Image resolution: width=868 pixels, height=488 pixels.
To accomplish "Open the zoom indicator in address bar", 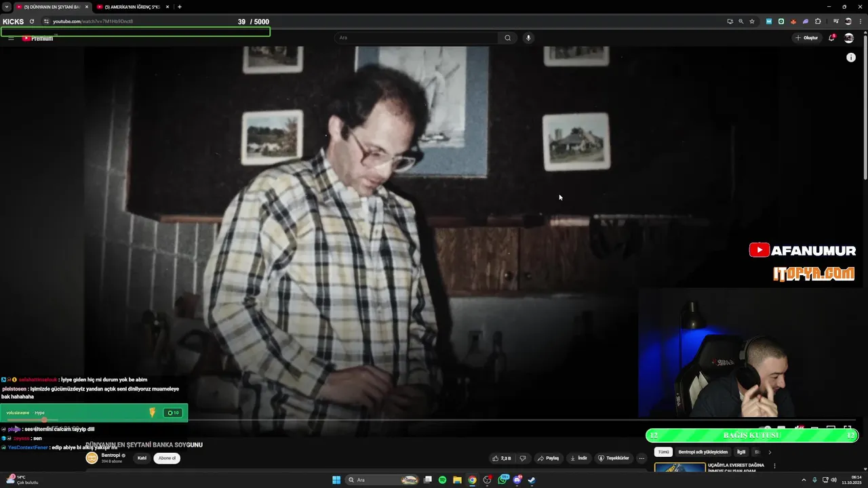I will [x=741, y=22].
